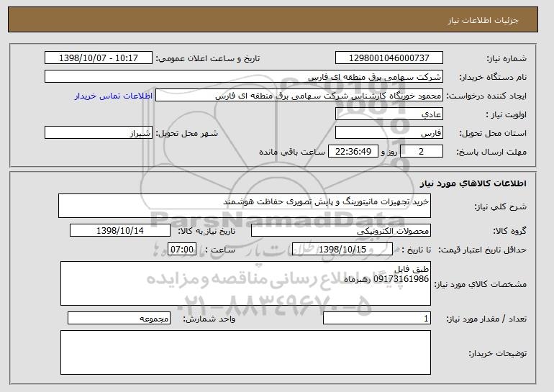554x392 pixels.
Task: Click the general description field خرید تجهیزات مانیتورینگ
Action: [245, 206]
